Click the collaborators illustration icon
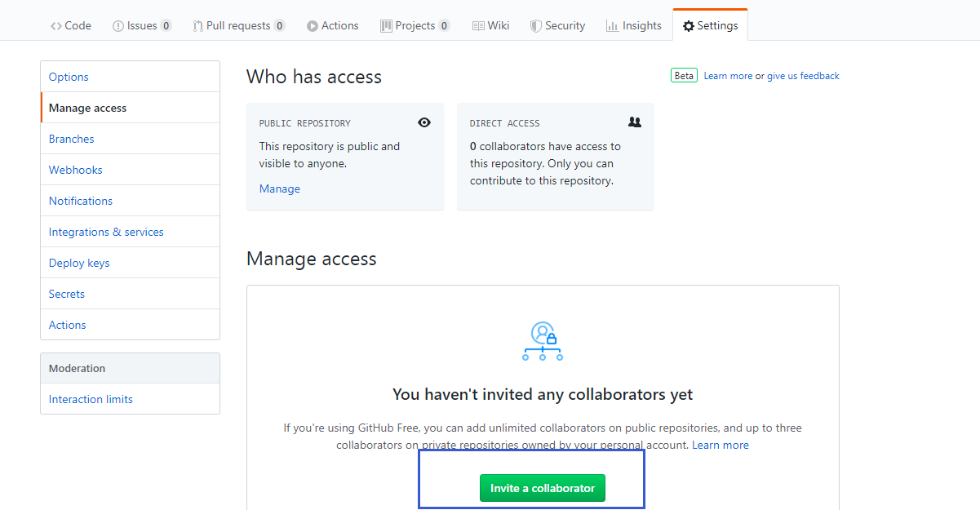 point(543,341)
